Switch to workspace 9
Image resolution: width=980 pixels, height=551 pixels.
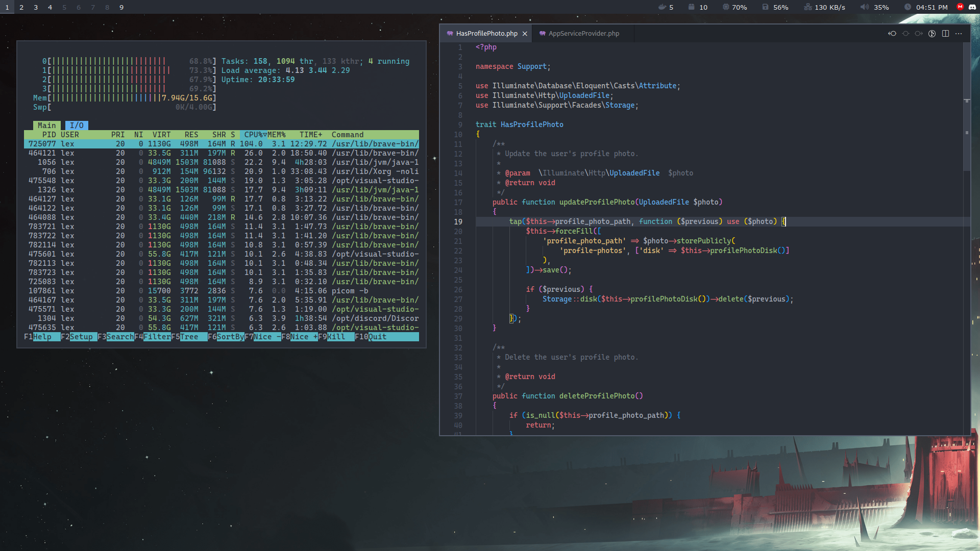pyautogui.click(x=121, y=7)
